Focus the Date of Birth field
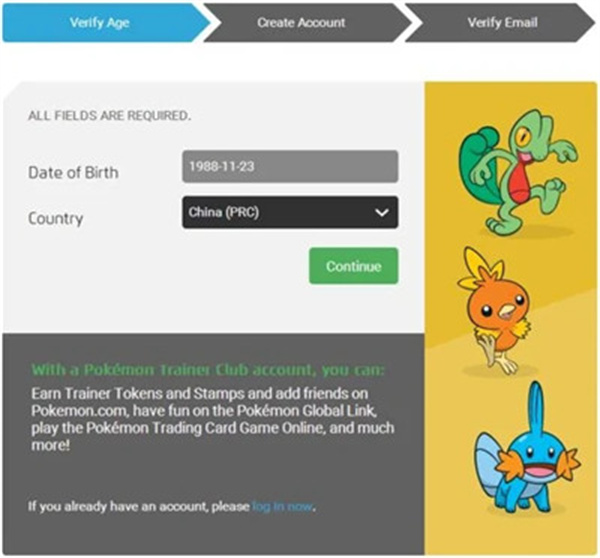 click(x=289, y=166)
